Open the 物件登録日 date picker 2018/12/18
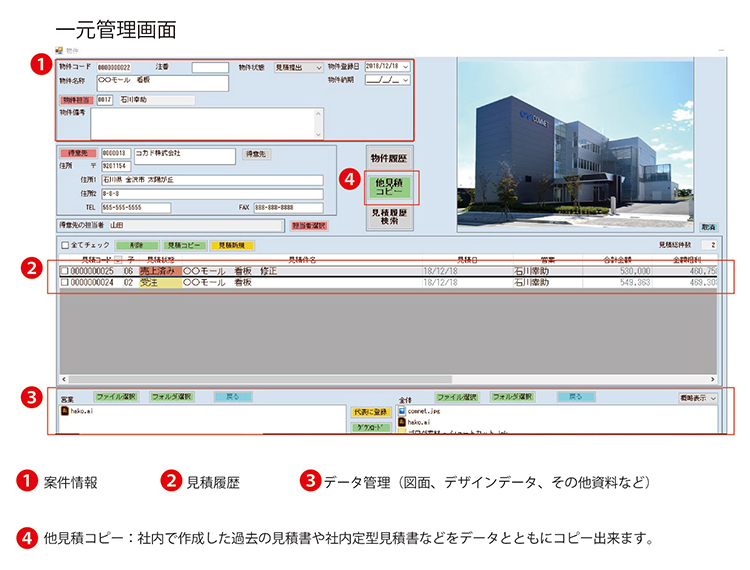This screenshot has height=570, width=750. click(387, 66)
